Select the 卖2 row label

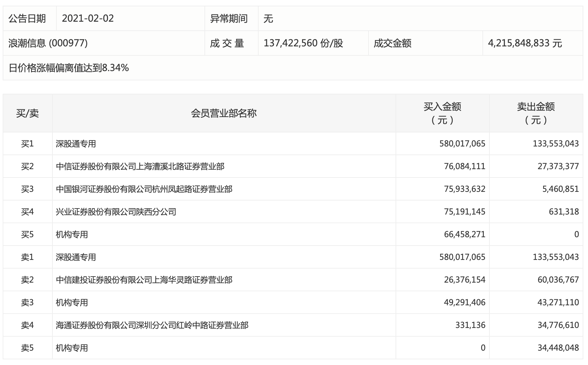click(x=27, y=280)
